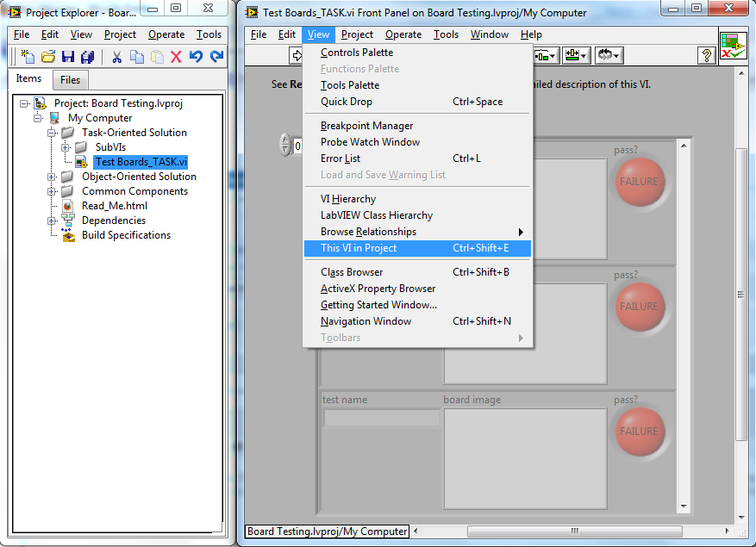Click Paste icon in Project Explorer toolbar
This screenshot has height=547, width=756.
point(157,57)
